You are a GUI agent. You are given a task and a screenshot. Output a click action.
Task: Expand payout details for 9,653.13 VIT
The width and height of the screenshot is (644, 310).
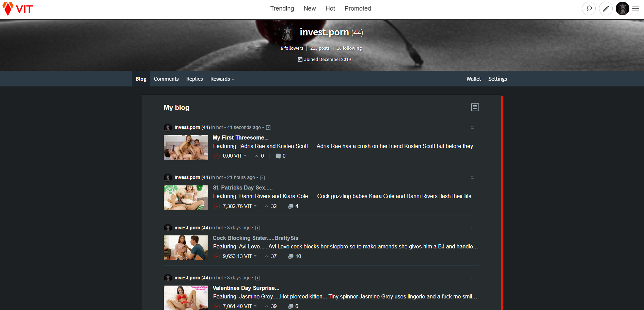240,256
